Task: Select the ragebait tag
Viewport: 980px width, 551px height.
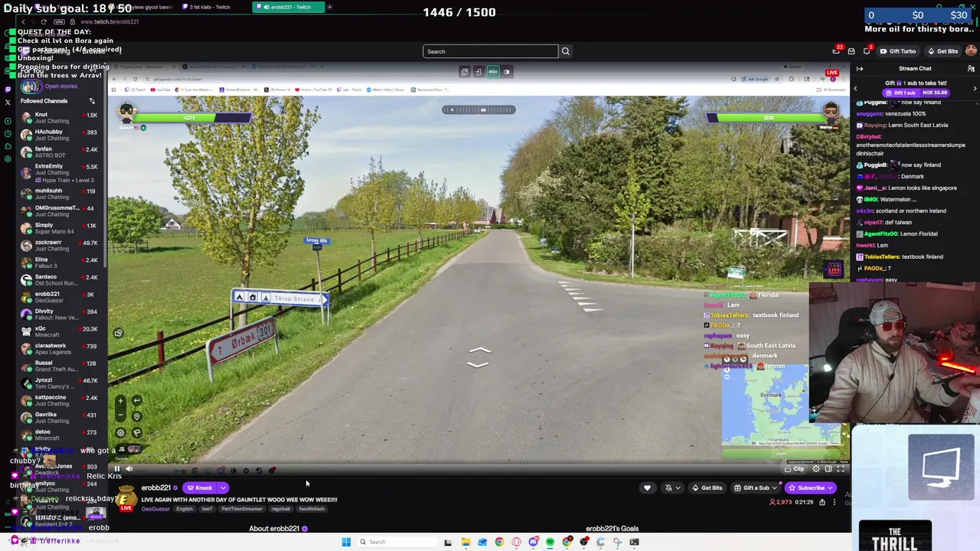Action: (x=280, y=509)
